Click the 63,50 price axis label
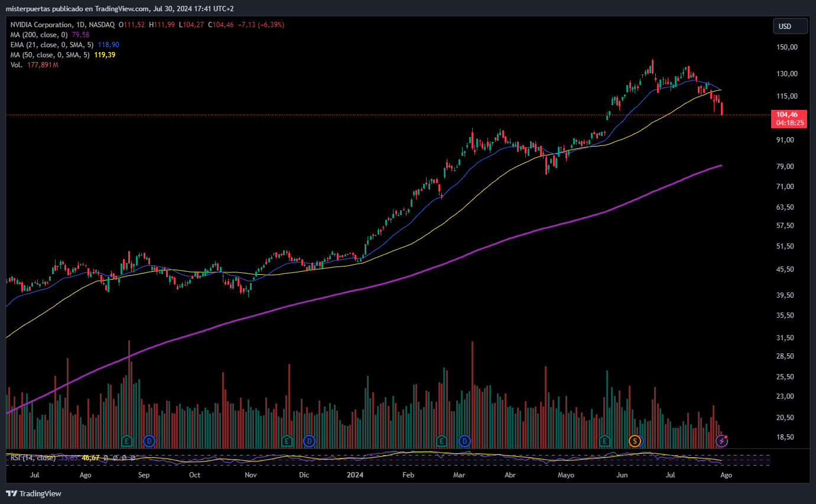 (x=784, y=207)
